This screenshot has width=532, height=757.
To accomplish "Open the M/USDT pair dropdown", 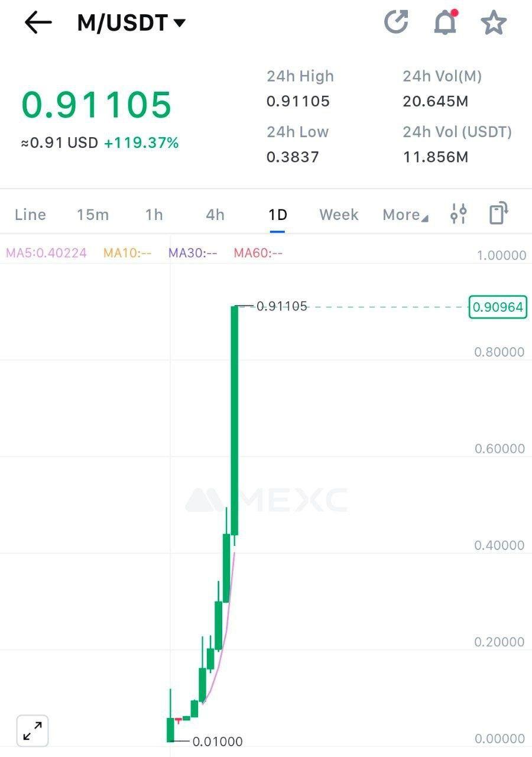I will point(131,23).
